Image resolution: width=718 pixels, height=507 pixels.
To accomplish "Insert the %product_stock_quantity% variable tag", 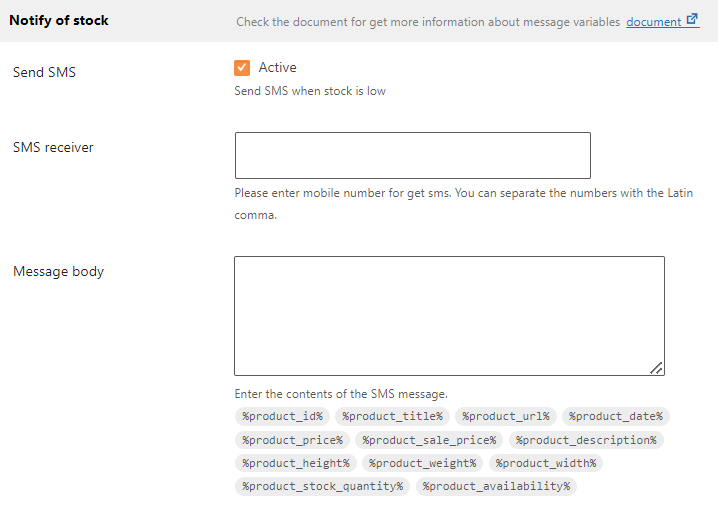I will coord(322,486).
